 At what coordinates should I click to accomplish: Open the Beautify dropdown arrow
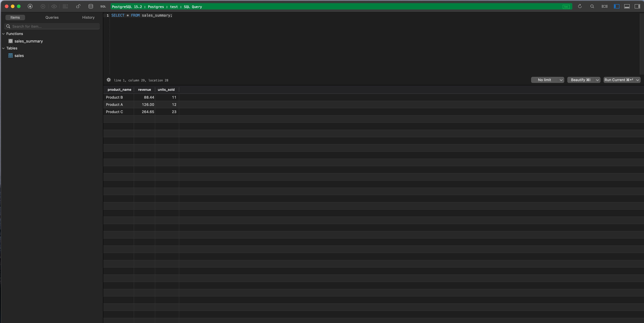coord(597,80)
